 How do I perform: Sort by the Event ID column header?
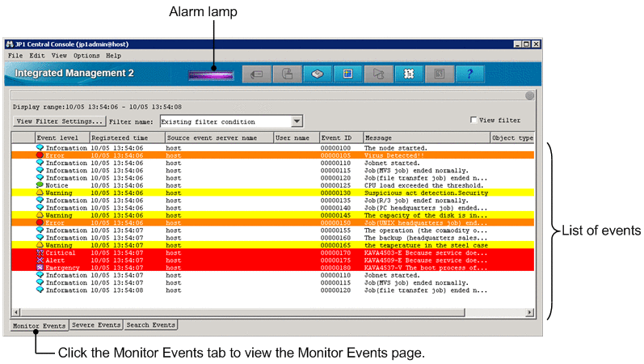[x=340, y=138]
